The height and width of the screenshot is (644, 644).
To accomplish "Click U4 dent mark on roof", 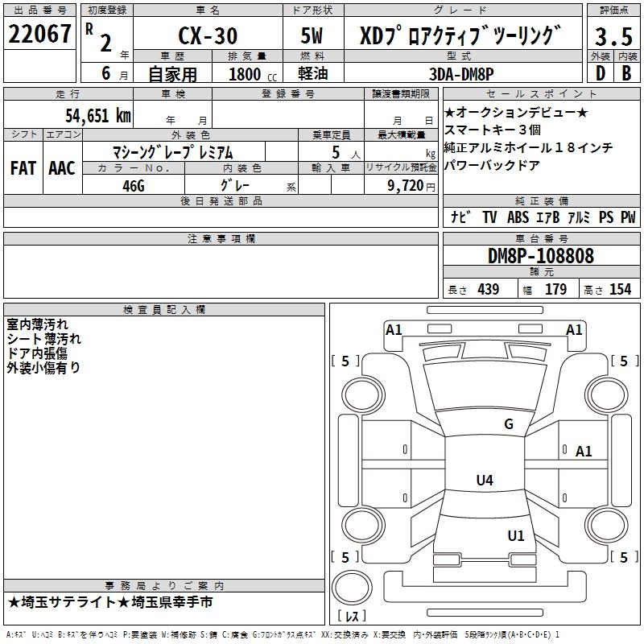I will pyautogui.click(x=485, y=480).
